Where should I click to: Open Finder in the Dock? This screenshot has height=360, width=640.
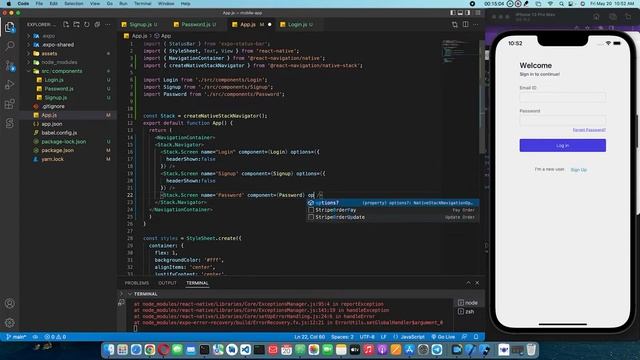click(109, 349)
